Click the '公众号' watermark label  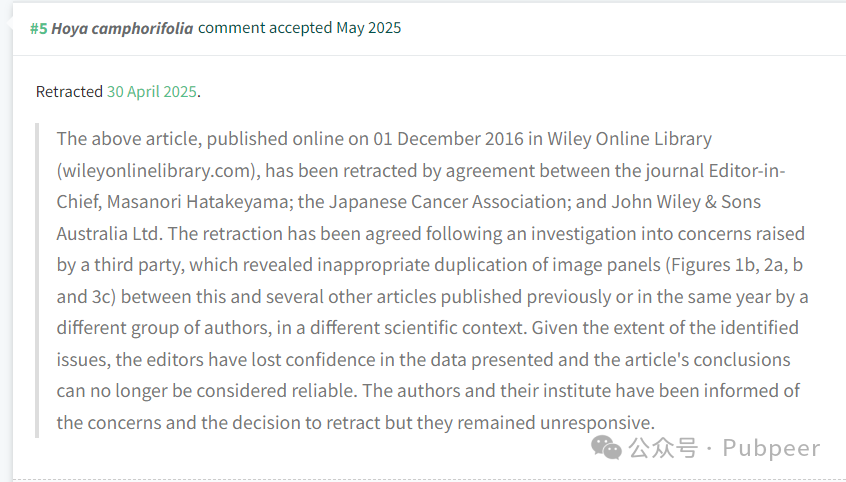pos(663,448)
